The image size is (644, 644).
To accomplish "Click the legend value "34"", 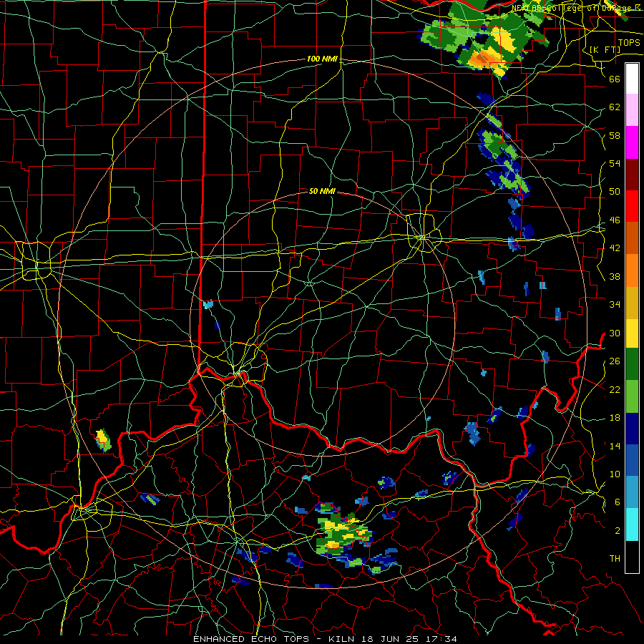I will click(x=615, y=304).
